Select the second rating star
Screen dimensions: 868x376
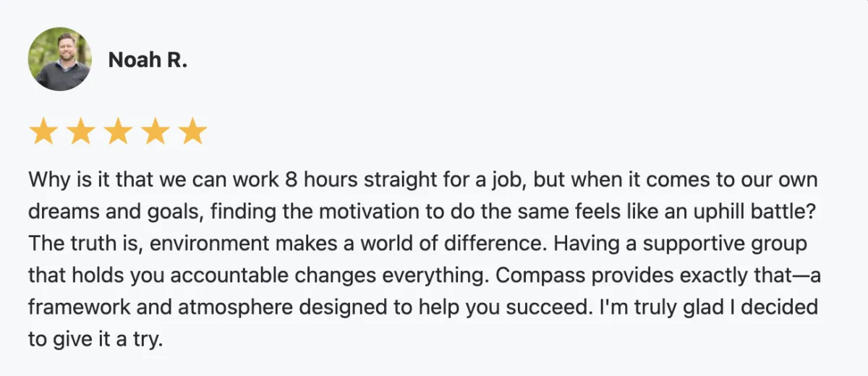pos(80,132)
